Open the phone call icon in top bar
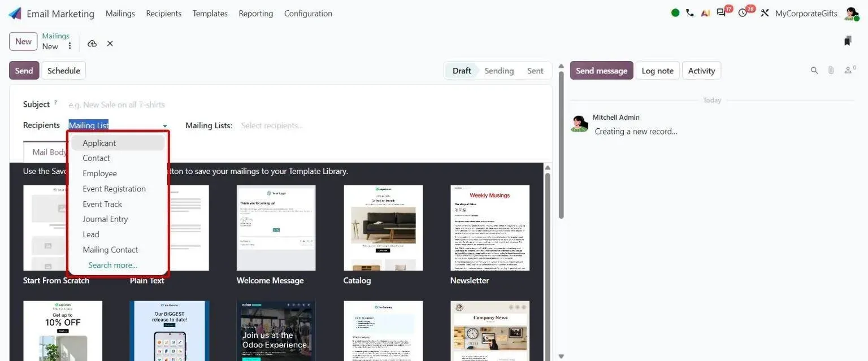This screenshot has width=868, height=361. pos(689,13)
